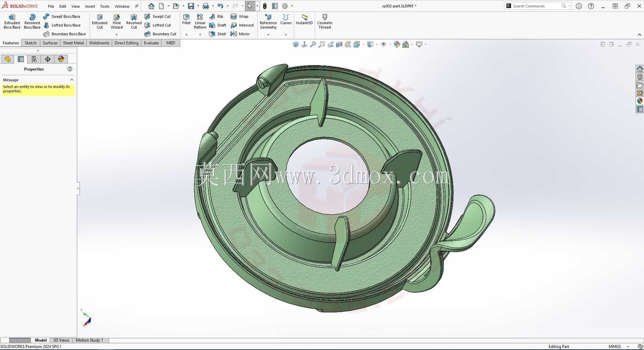Select the Extruded Boss/Base tool
The width and height of the screenshot is (644, 350).
pos(12,21)
